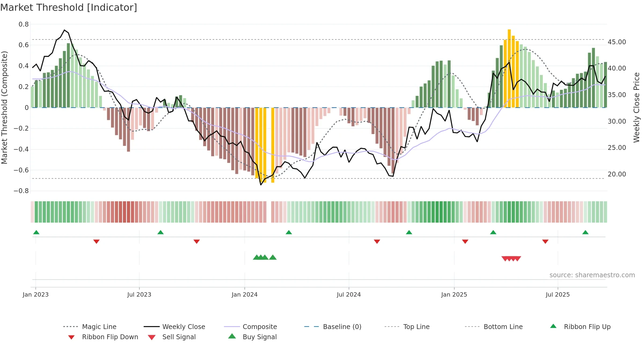Click the Ribbon Flip Down triangle around August 2024
The height and width of the screenshot is (362, 644).
coord(377,242)
